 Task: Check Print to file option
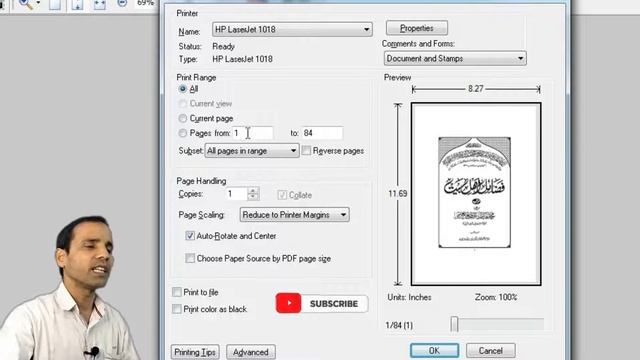tap(177, 292)
